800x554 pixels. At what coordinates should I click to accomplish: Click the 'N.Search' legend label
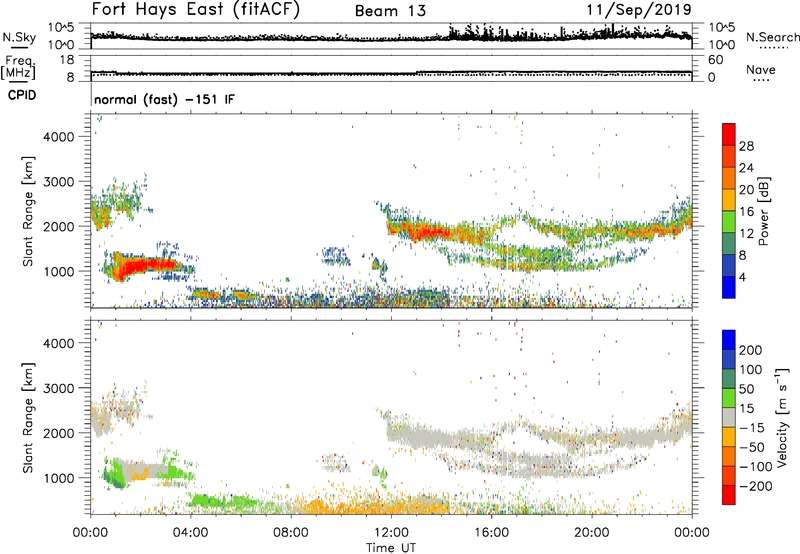tap(773, 37)
